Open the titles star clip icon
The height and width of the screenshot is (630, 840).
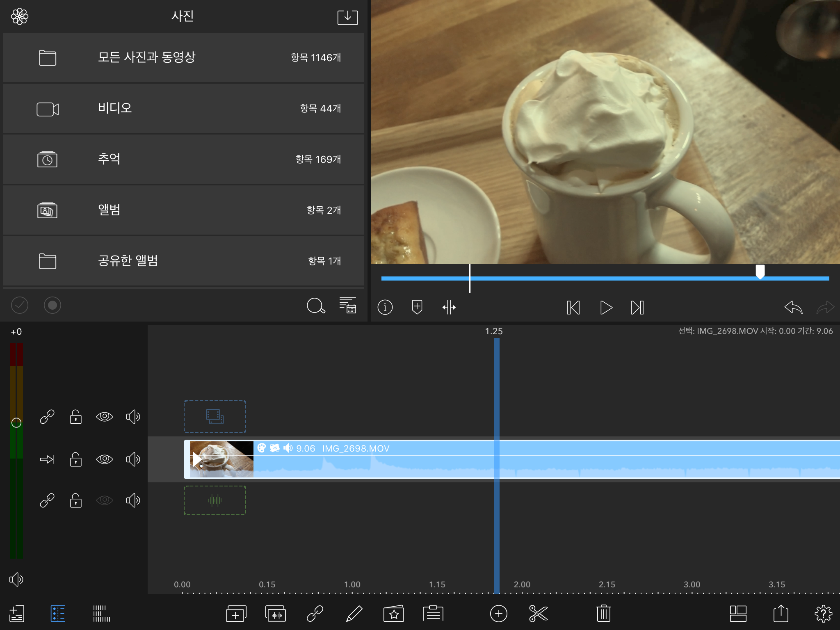pyautogui.click(x=393, y=614)
